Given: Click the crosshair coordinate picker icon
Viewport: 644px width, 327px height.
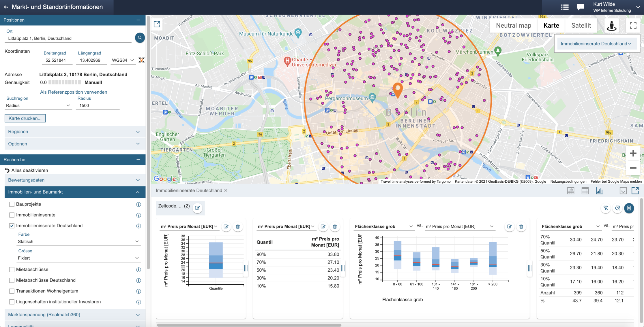Looking at the screenshot, I should pyautogui.click(x=141, y=60).
